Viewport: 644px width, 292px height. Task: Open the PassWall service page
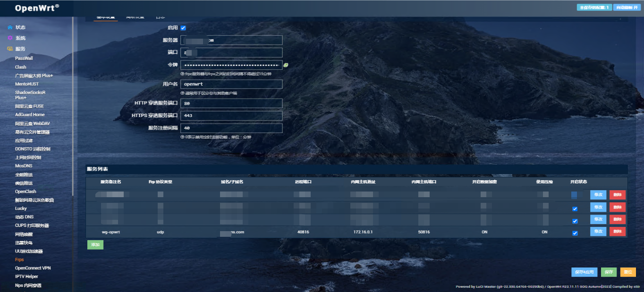click(24, 58)
